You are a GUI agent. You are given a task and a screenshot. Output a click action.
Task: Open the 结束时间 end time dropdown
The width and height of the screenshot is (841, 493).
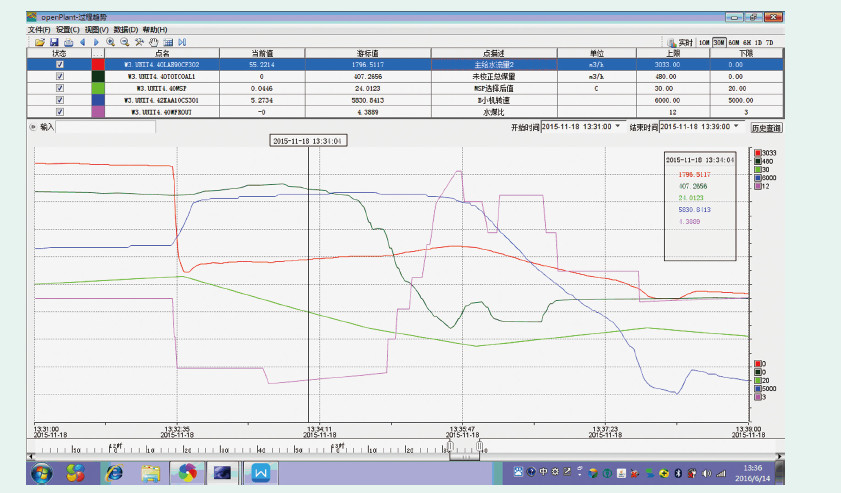tap(737, 127)
